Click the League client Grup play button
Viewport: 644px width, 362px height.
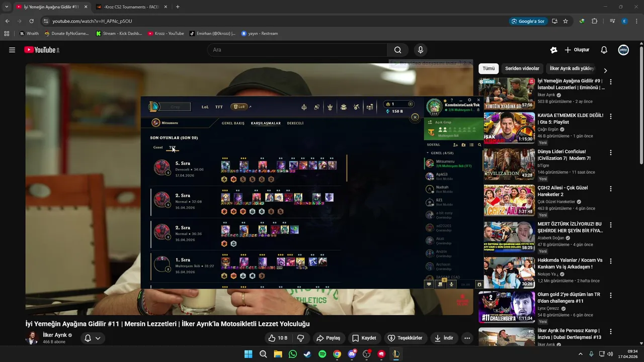[175, 107]
